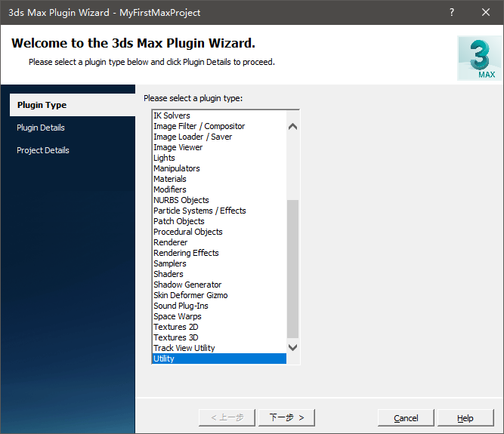Click the 3ds Max logo icon
Viewport: 504px width, 434px height.
point(476,57)
